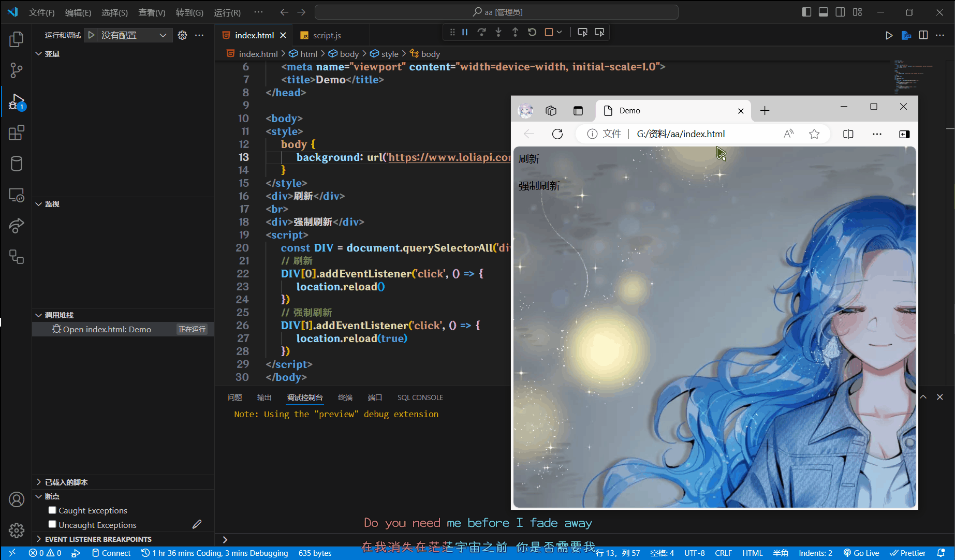This screenshot has width=955, height=560.
Task: Click Connect in the status bar
Action: 111,553
